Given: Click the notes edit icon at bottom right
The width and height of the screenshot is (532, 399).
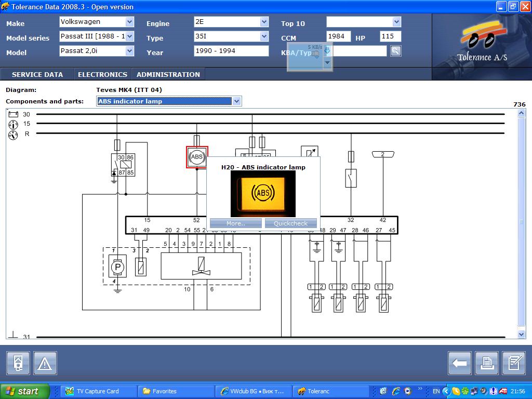Looking at the screenshot, I should pos(514,363).
